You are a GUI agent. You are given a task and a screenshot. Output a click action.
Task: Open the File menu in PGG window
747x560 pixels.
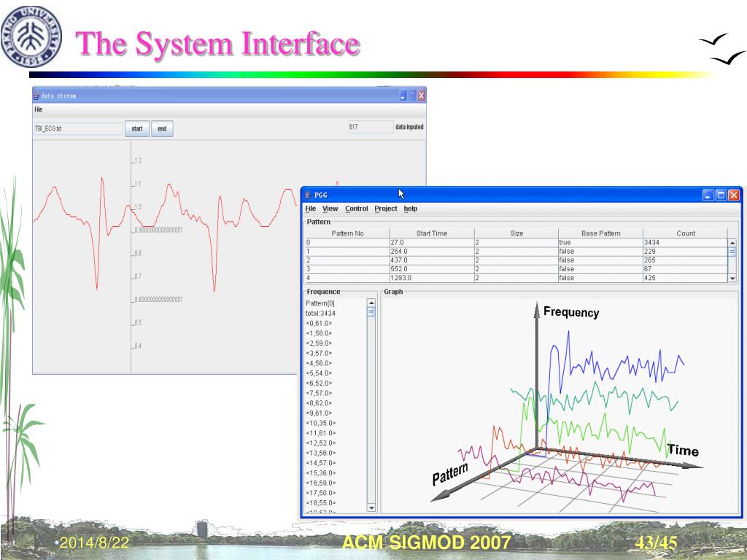[x=310, y=209]
